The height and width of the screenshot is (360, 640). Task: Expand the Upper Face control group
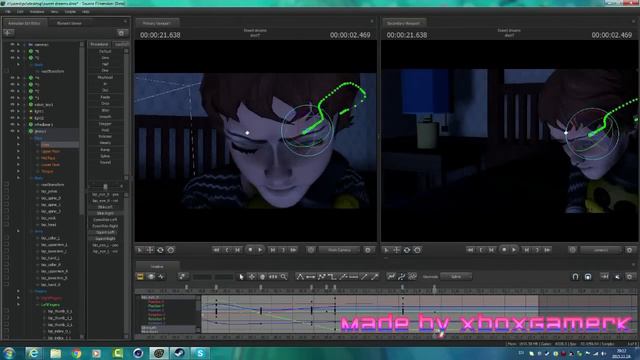click(x=38, y=151)
